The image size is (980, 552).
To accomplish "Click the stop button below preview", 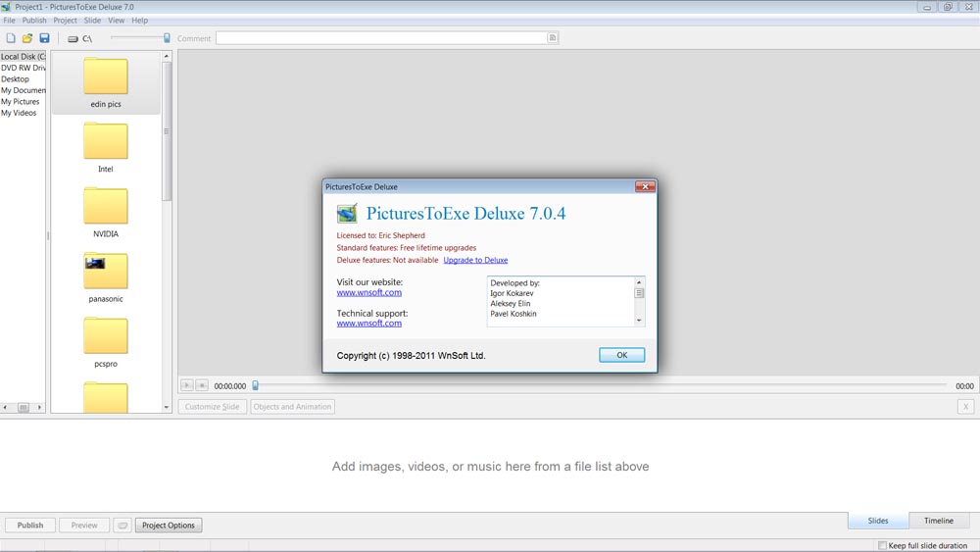I will (x=202, y=385).
